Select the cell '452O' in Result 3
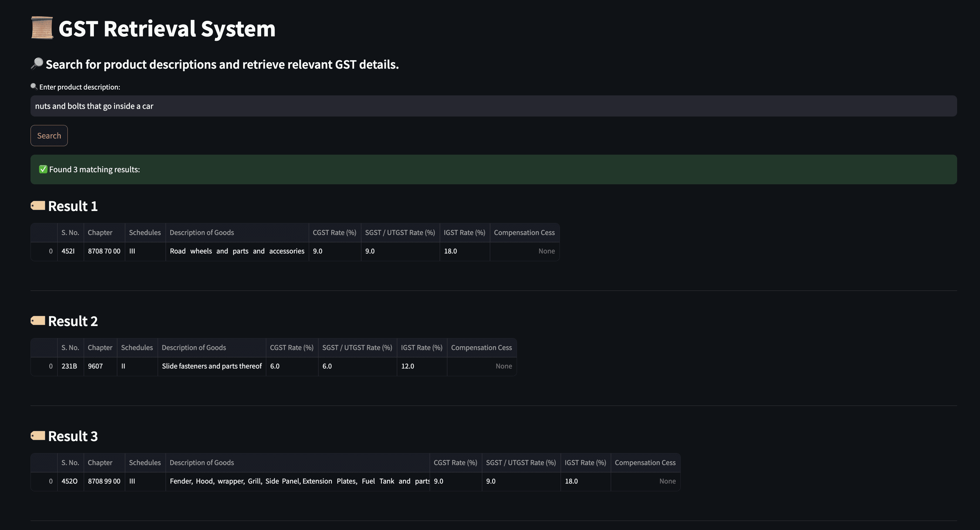Image resolution: width=980 pixels, height=530 pixels. pos(70,481)
